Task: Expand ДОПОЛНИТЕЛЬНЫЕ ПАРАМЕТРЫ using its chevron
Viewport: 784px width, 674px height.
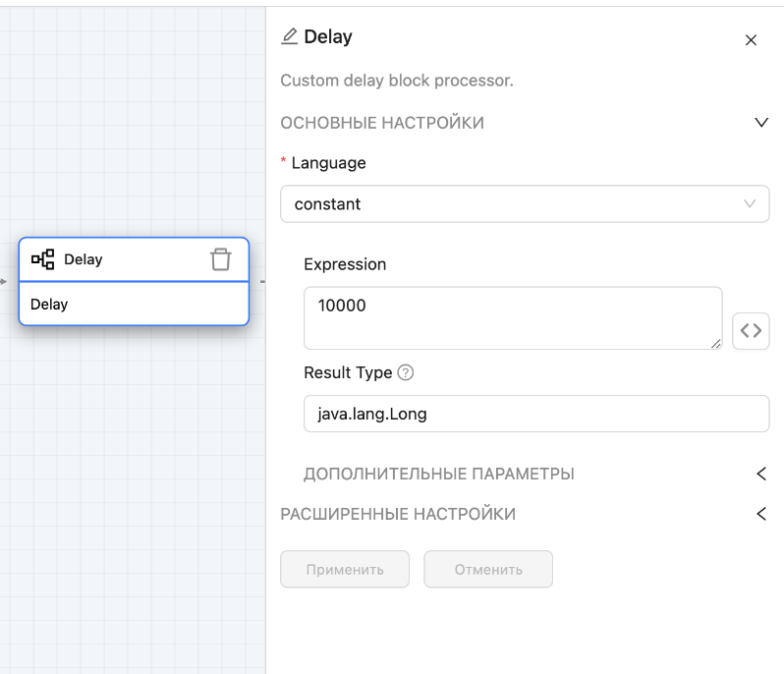Action: point(760,474)
